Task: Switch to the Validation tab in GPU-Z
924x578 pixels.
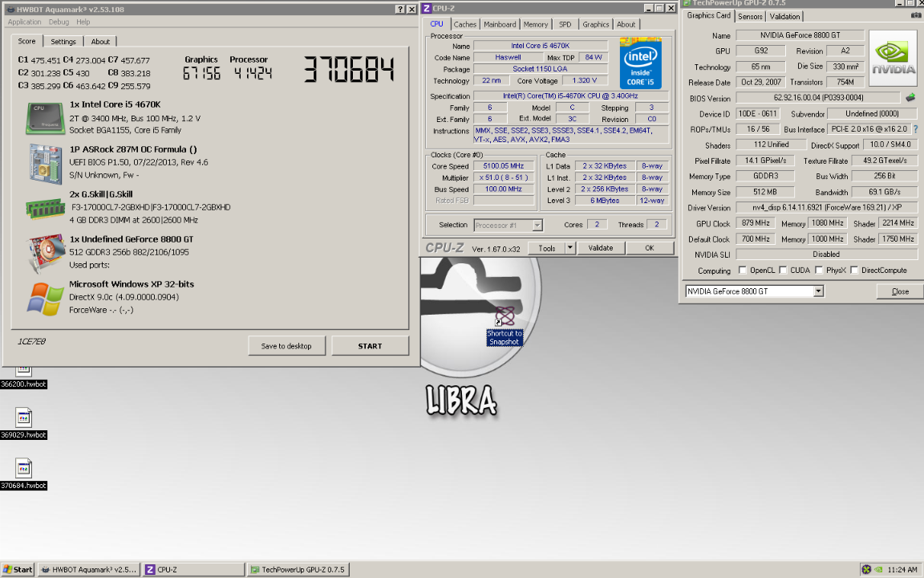Action: [x=785, y=17]
